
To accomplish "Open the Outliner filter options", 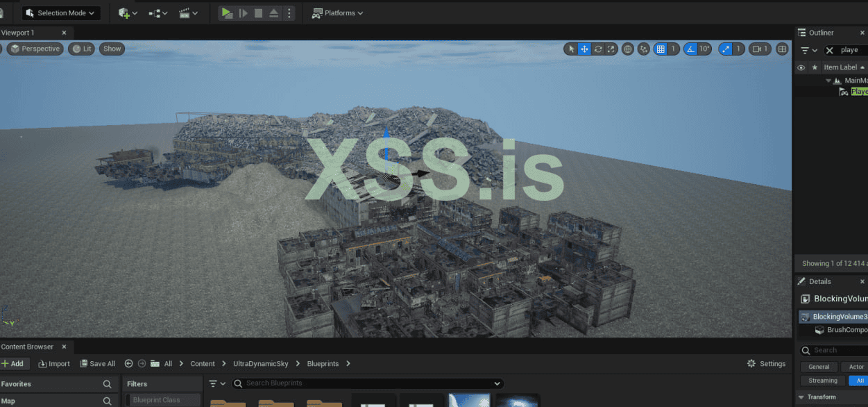I will tap(808, 50).
